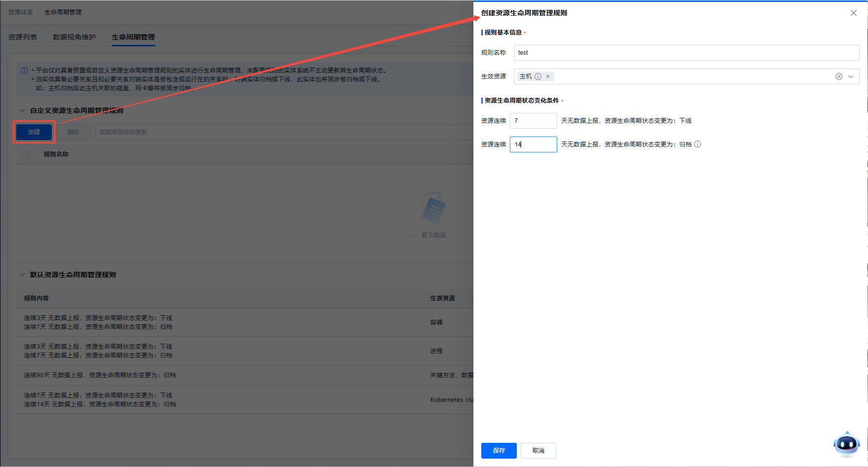Remove the 主机 tag
The height and width of the screenshot is (467, 868).
548,76
